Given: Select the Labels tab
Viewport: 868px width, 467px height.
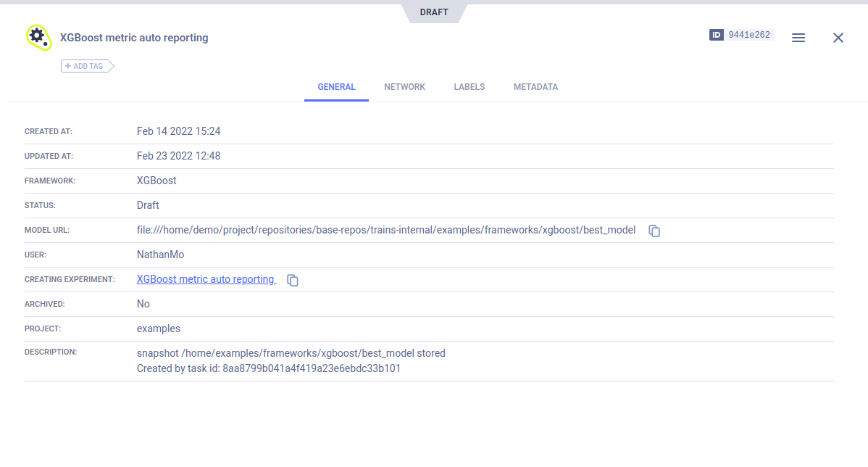Looking at the screenshot, I should (470, 87).
